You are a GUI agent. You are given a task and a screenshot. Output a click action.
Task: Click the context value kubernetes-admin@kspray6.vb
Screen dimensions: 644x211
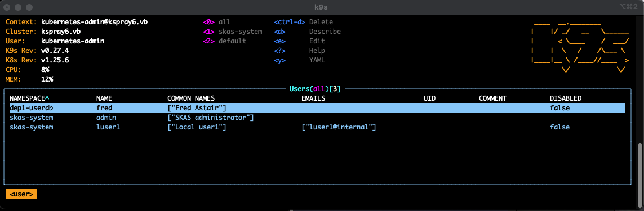click(94, 22)
